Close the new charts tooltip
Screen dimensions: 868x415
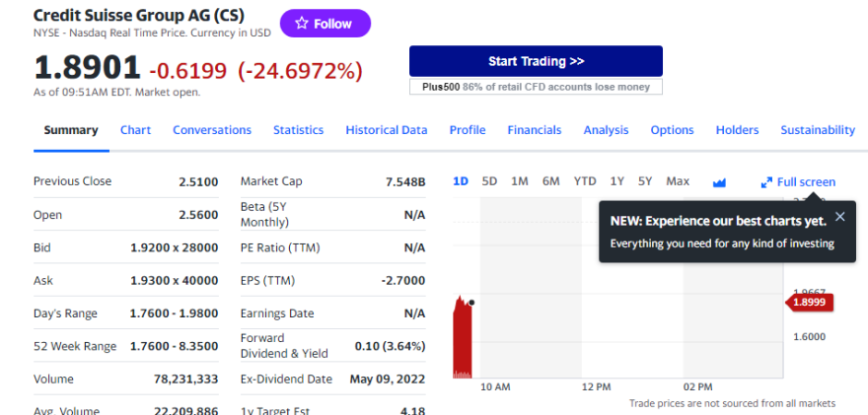(x=839, y=217)
